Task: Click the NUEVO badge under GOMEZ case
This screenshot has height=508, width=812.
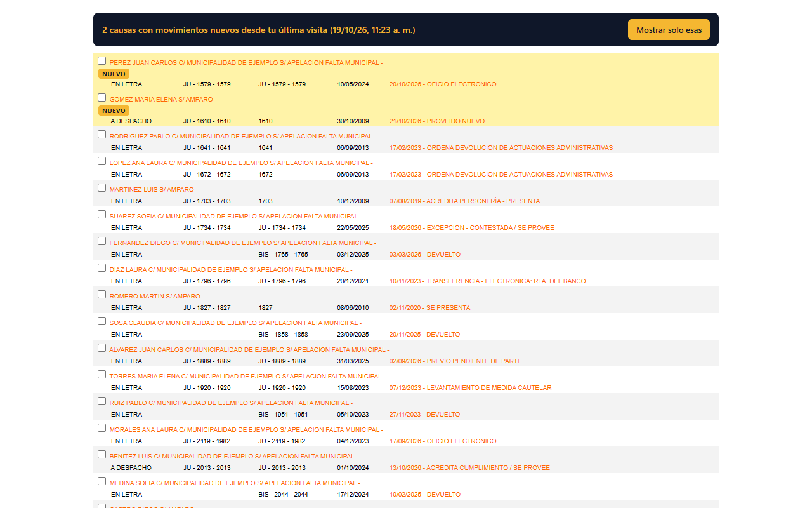Action: pyautogui.click(x=114, y=110)
